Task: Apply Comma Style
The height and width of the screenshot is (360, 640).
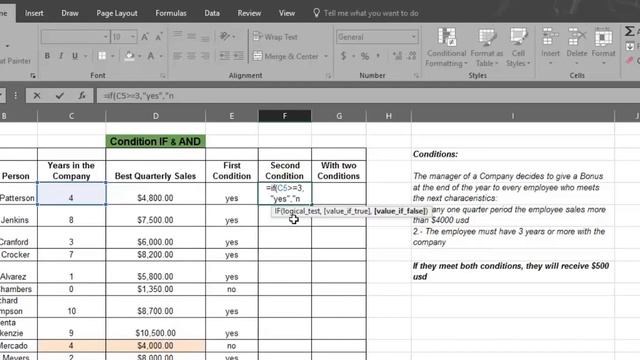Action: [x=379, y=56]
